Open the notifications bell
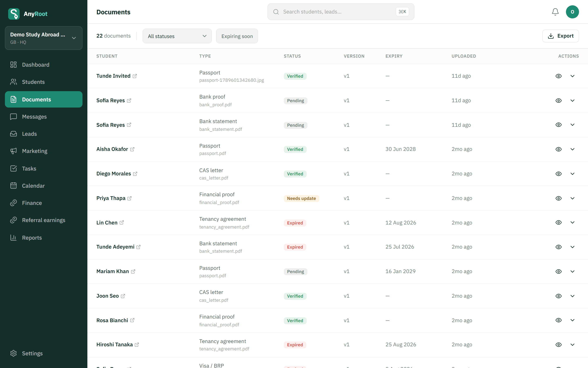The image size is (588, 368). (555, 12)
